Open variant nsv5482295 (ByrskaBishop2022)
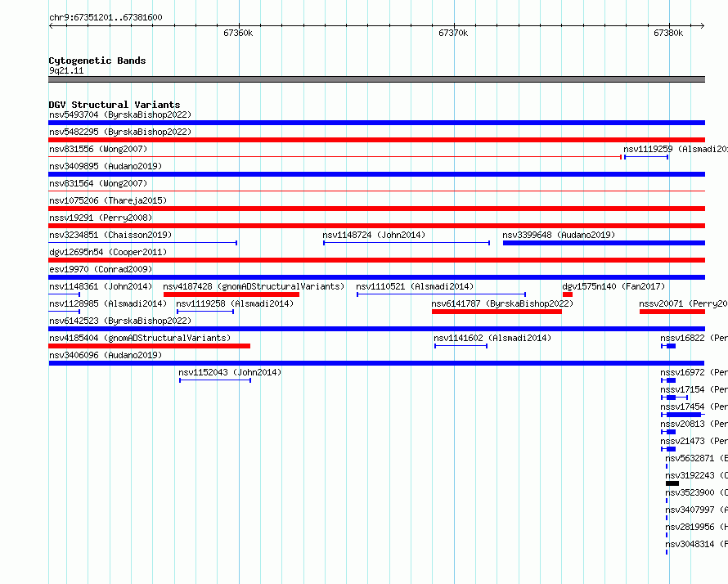The width and height of the screenshot is (728, 584). pyautogui.click(x=120, y=132)
